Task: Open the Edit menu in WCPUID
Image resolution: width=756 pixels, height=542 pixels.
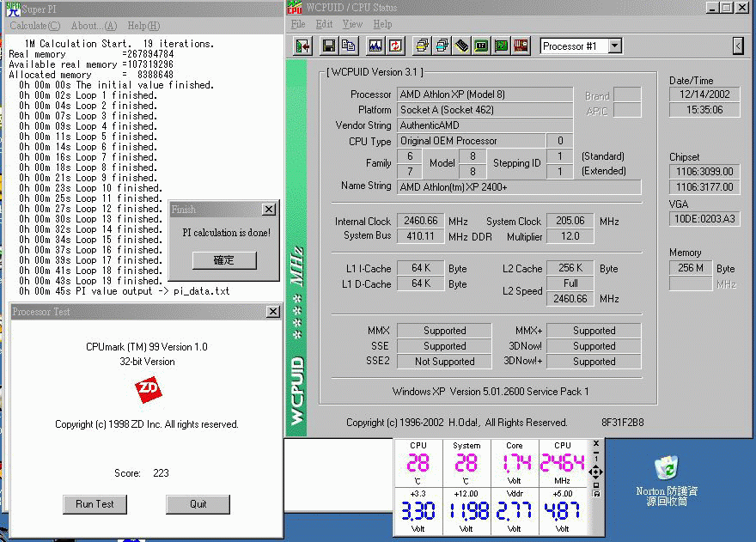Action: [x=324, y=24]
